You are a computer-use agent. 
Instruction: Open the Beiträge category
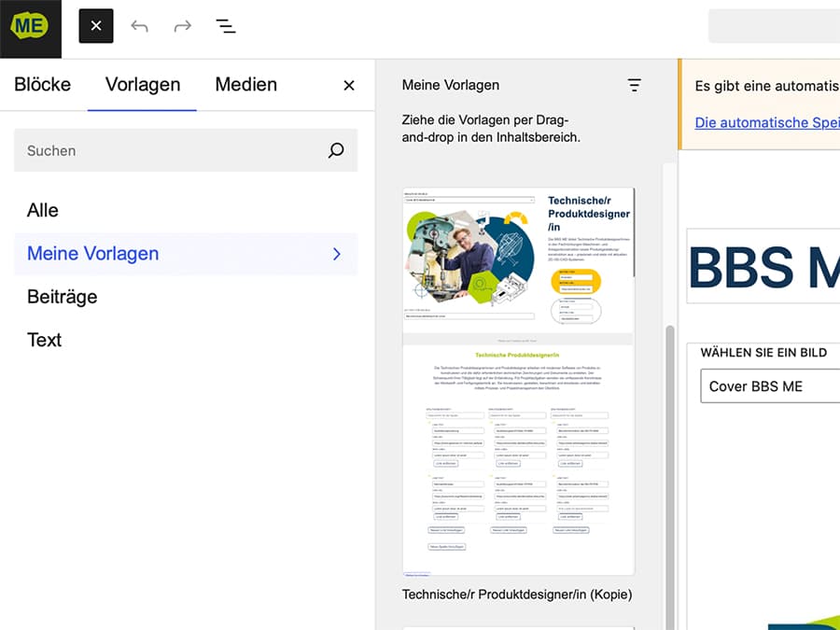coord(62,297)
